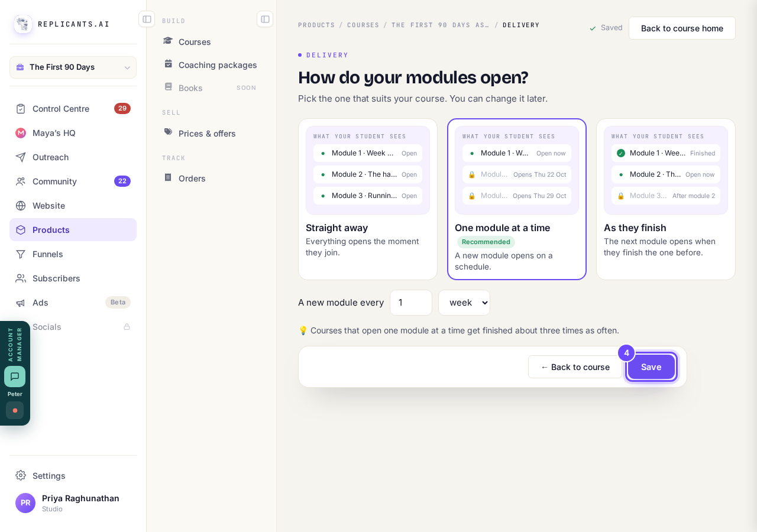Open Priya Raghunathan profile avatar
The image size is (757, 532).
tap(25, 503)
